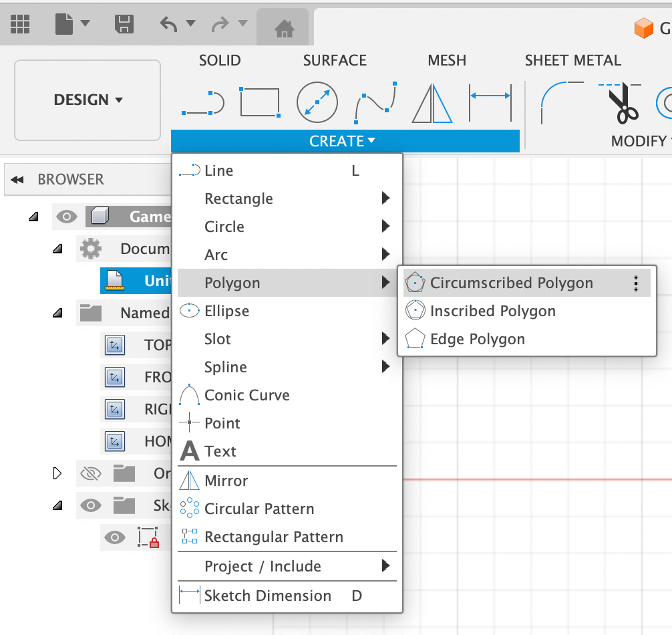Collapse the Named Views folder
Image resolution: width=672 pixels, height=635 pixels.
click(x=57, y=313)
